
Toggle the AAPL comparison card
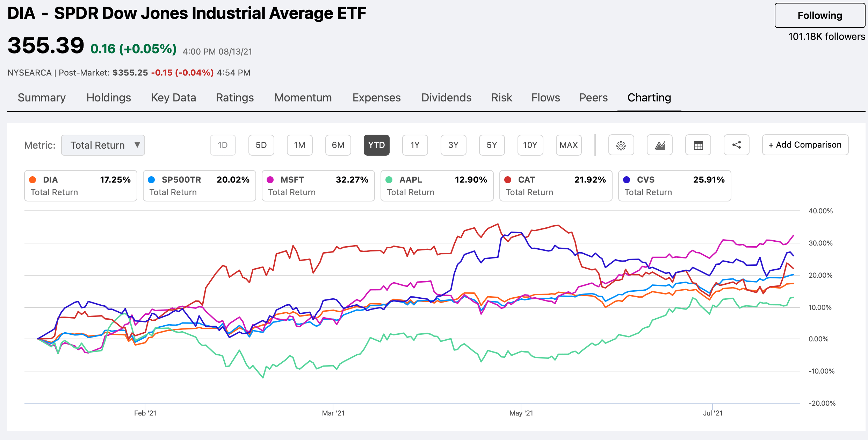click(437, 185)
